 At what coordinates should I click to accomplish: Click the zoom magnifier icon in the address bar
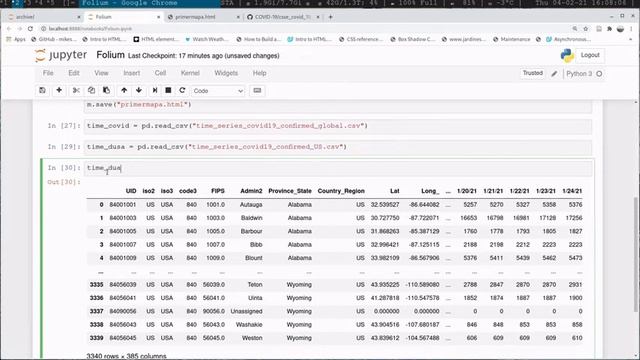point(575,29)
